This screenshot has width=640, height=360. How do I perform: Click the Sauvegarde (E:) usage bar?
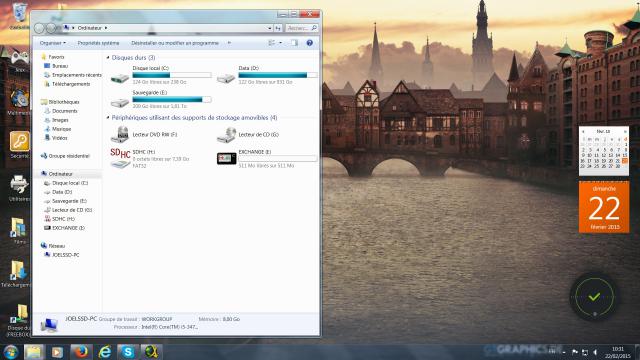point(172,99)
